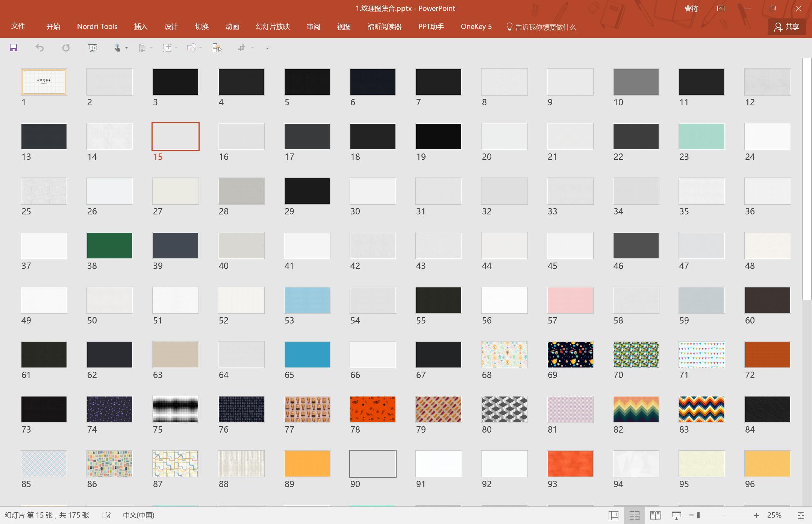812x524 pixels.
Task: Expand the crop-like tool dropdown arrow
Action: [252, 48]
